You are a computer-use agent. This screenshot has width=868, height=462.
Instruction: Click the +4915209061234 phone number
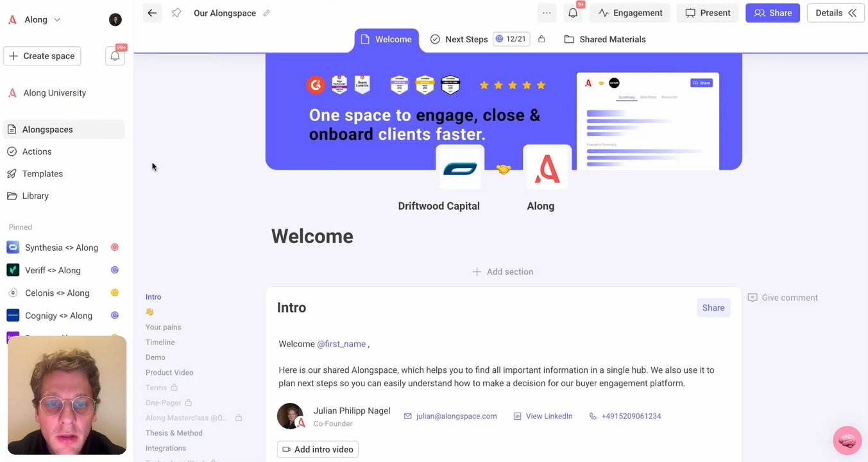(625, 416)
